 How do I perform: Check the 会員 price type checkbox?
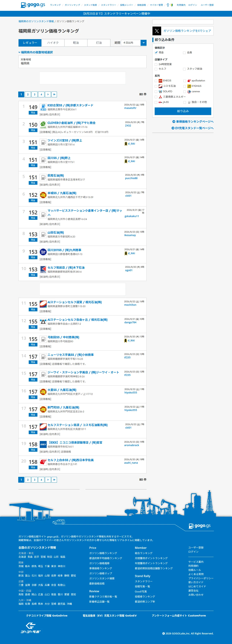click(184, 53)
